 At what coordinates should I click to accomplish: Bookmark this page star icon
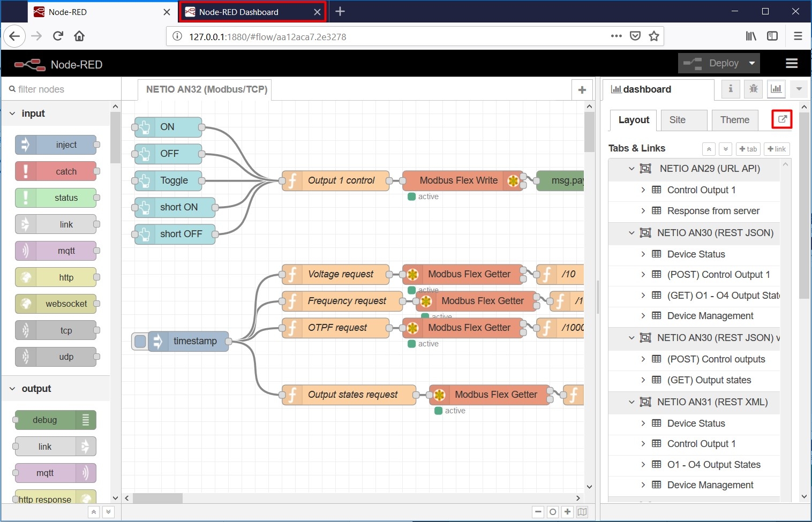pos(653,36)
